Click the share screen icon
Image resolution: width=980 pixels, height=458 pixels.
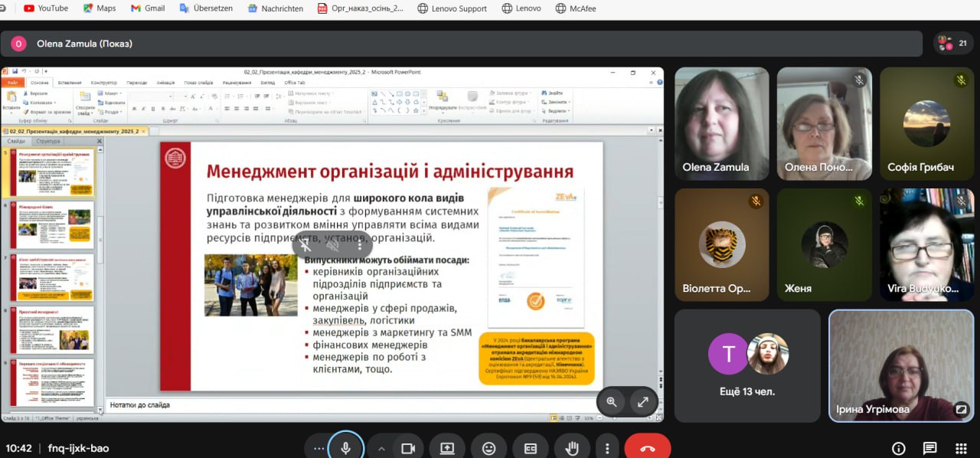(x=447, y=448)
